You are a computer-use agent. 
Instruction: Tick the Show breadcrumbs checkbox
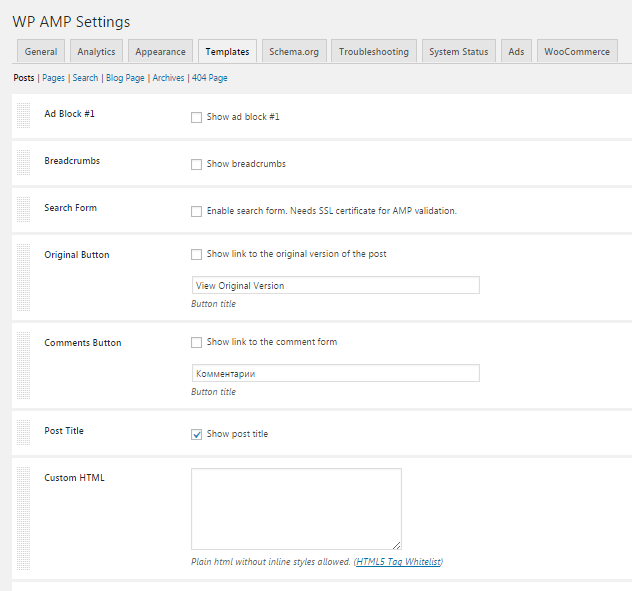(196, 164)
